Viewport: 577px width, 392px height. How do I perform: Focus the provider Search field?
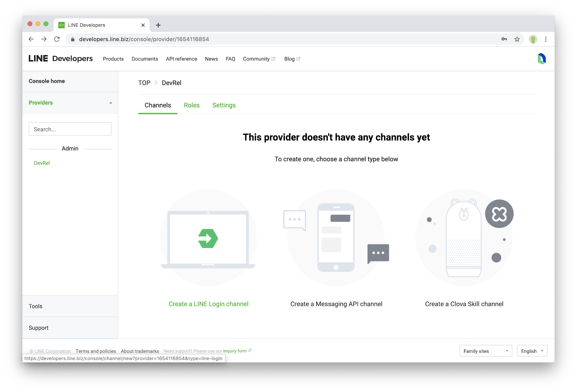coord(70,129)
